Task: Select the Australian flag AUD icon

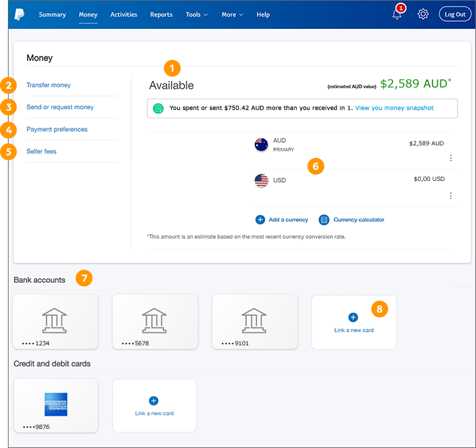Action: (261, 145)
